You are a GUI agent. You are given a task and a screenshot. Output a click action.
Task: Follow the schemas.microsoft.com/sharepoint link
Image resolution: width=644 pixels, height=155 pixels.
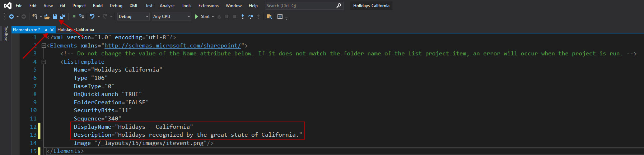pos(173,46)
